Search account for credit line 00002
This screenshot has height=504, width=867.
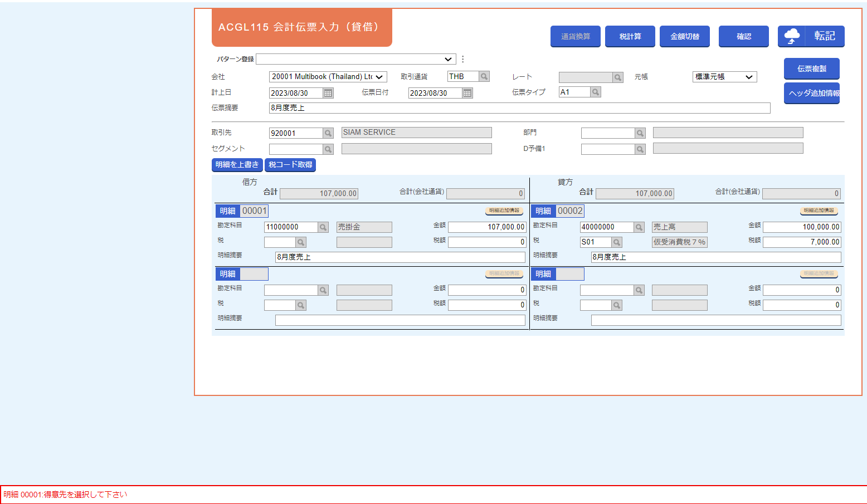(639, 227)
